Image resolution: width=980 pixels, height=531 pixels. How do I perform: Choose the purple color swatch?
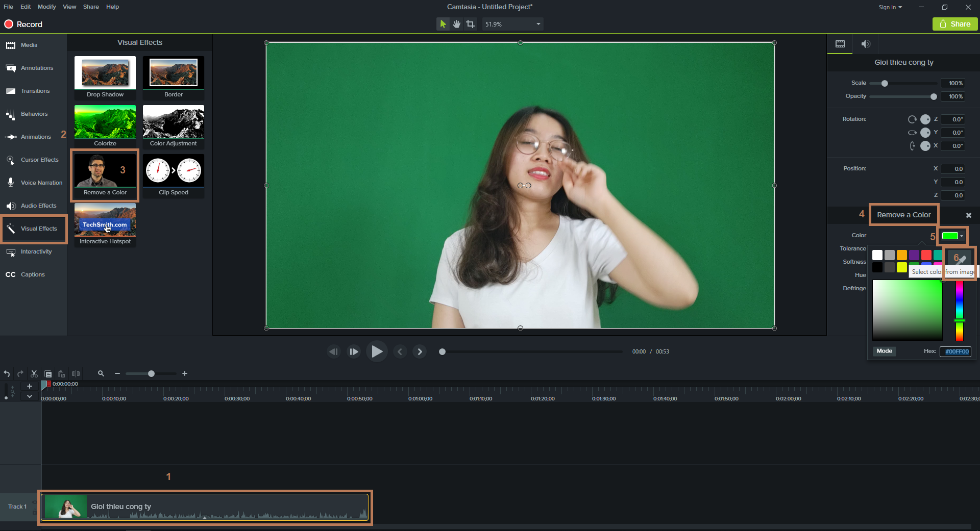coord(914,255)
